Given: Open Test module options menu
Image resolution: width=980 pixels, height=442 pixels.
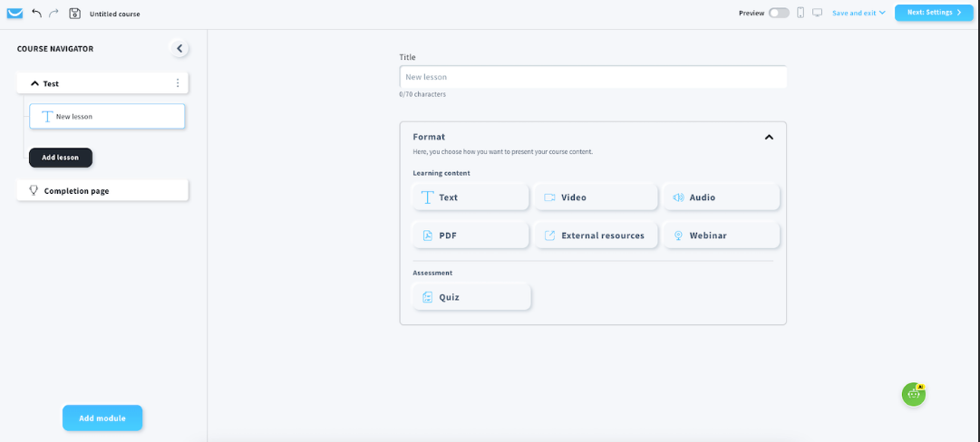Looking at the screenshot, I should point(178,83).
